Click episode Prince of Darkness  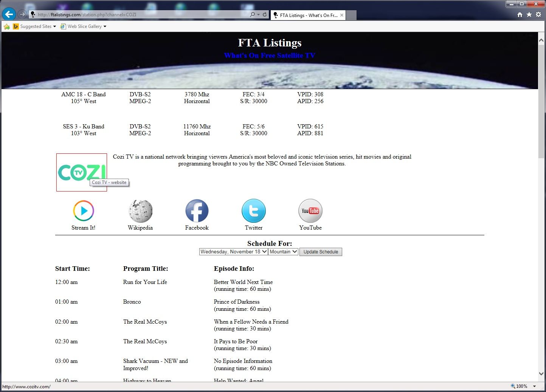237,302
